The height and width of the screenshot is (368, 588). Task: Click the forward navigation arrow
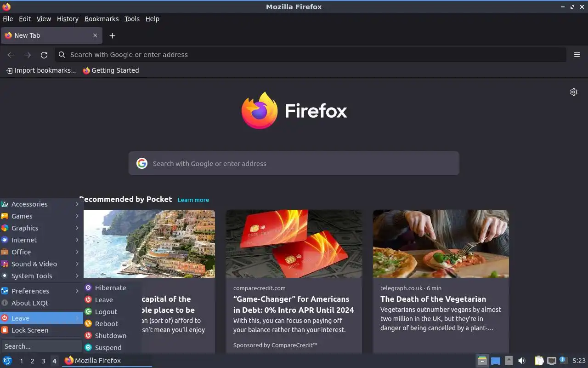click(28, 55)
